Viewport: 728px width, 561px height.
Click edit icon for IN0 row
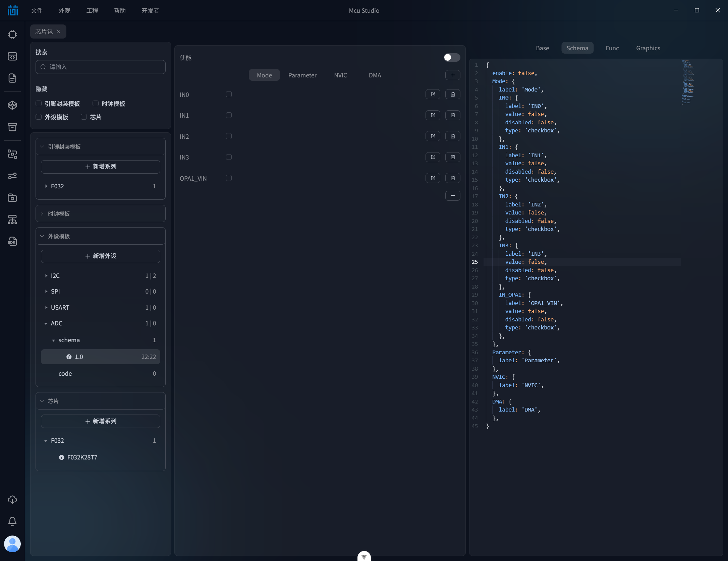click(x=433, y=95)
